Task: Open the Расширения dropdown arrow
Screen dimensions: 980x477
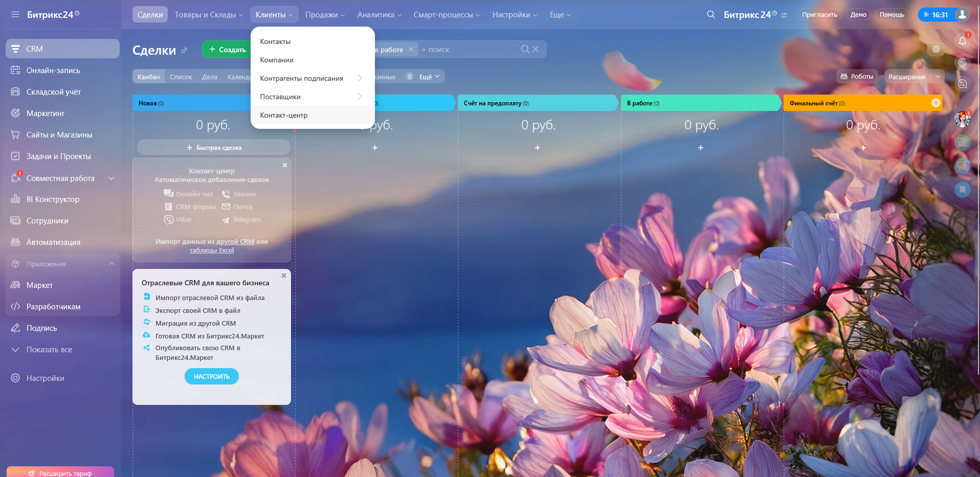Action: point(938,77)
